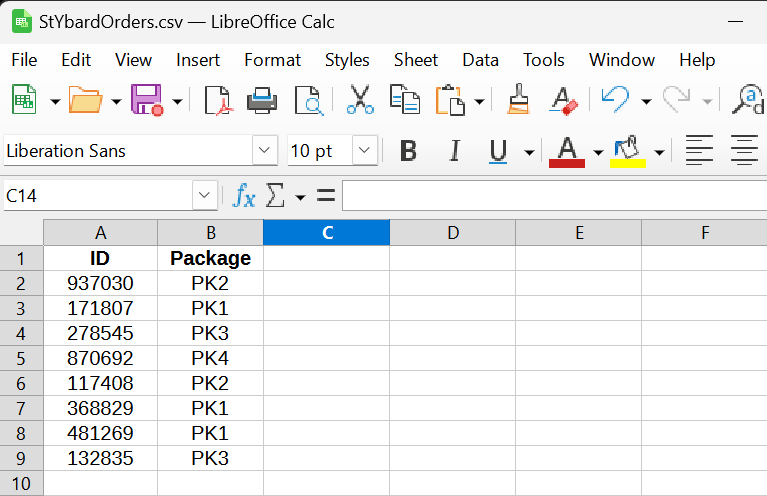Select the ID header cell
This screenshot has width=767, height=496.
(100, 258)
